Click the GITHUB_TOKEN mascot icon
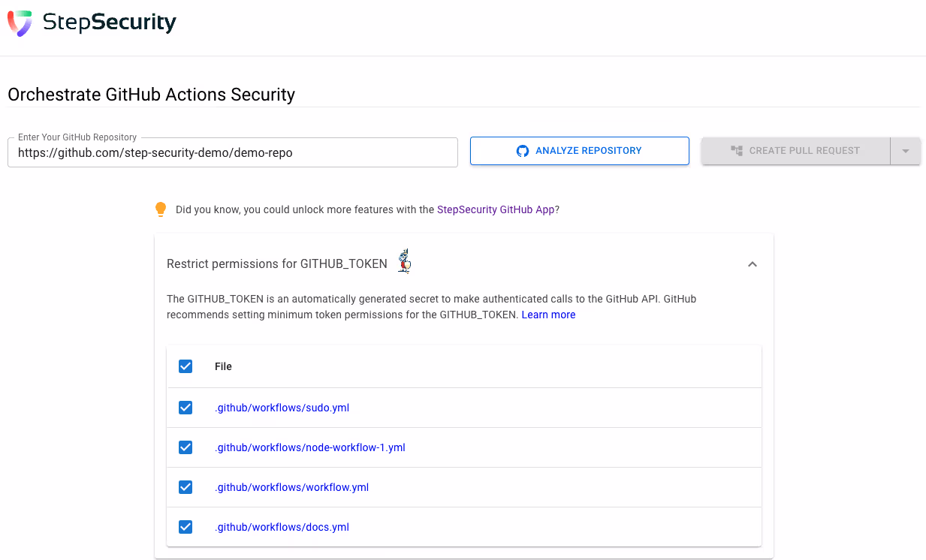This screenshot has width=926, height=560. [405, 260]
